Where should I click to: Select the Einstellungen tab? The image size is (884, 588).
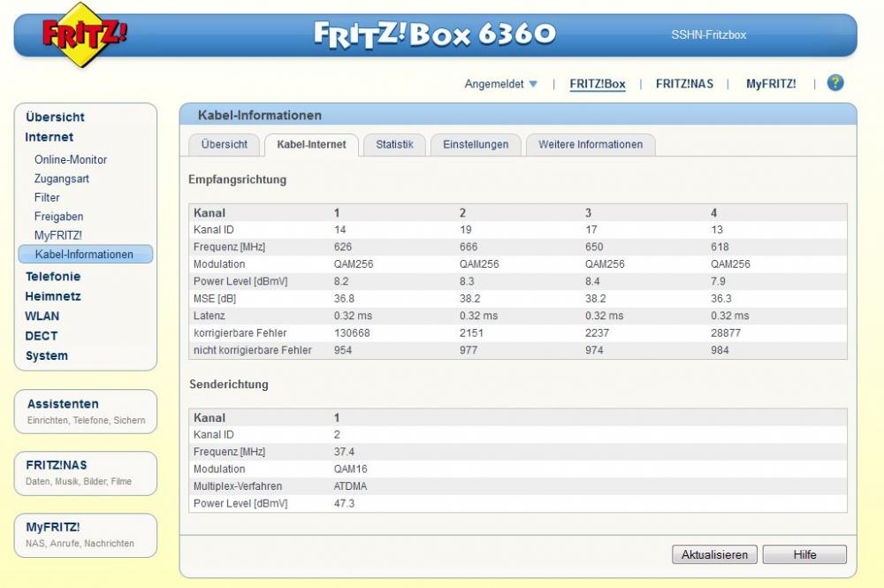[476, 144]
